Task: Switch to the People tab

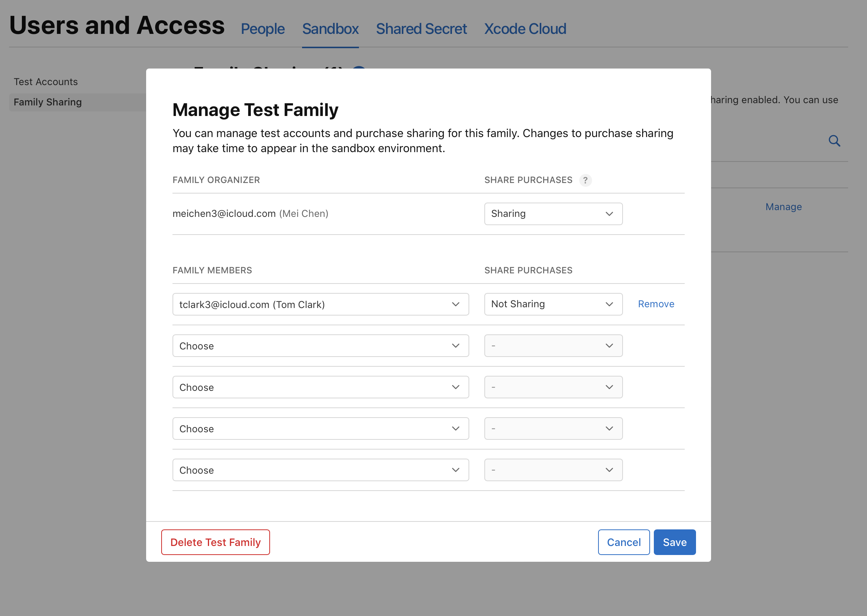Action: 263,29
